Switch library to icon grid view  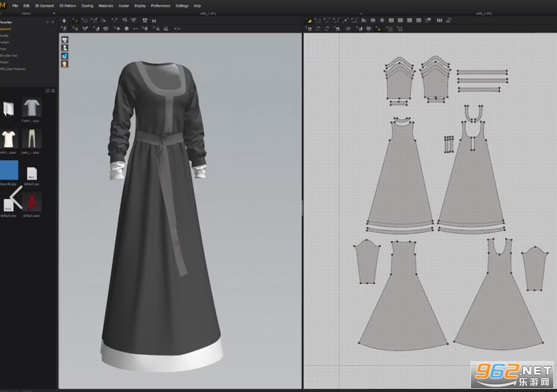47,91
